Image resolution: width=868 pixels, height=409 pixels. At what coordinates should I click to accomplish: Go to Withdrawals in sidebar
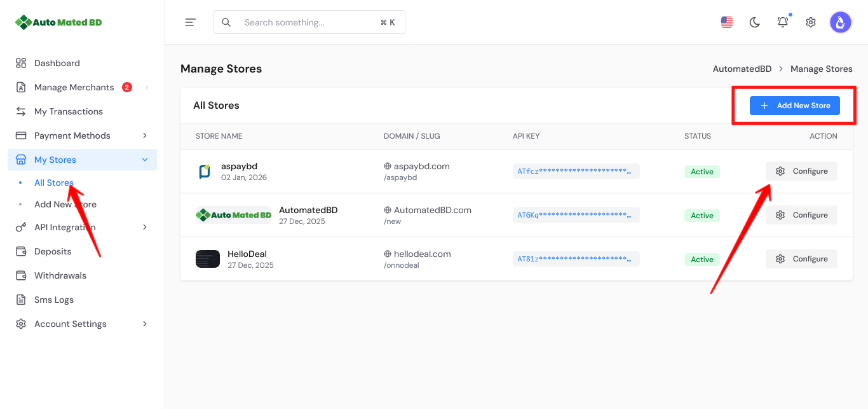60,275
